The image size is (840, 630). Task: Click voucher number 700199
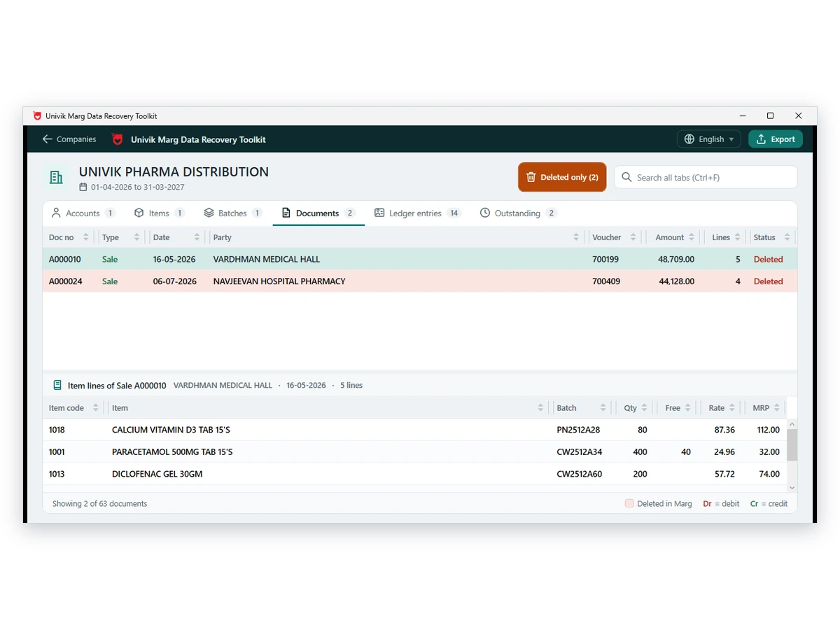coord(605,259)
